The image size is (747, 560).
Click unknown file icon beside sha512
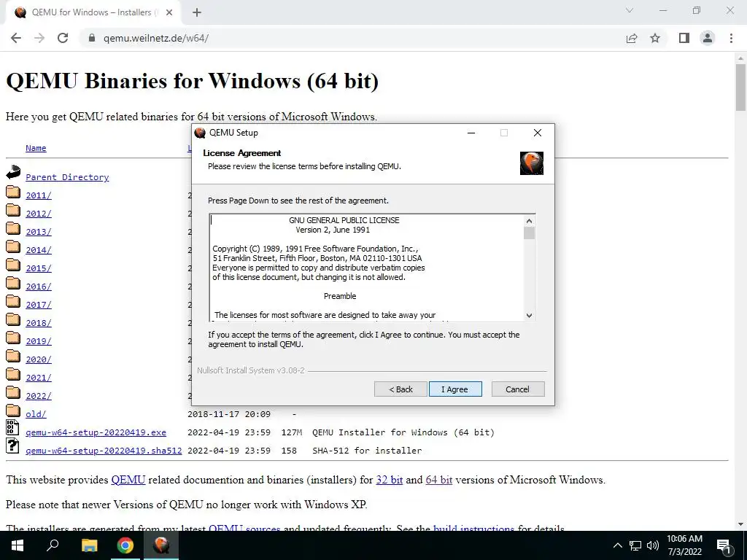pos(12,446)
